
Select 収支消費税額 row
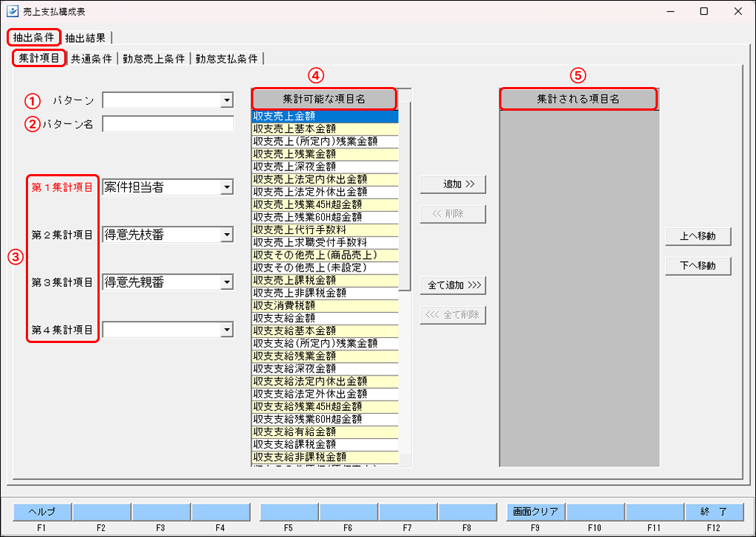(x=325, y=305)
